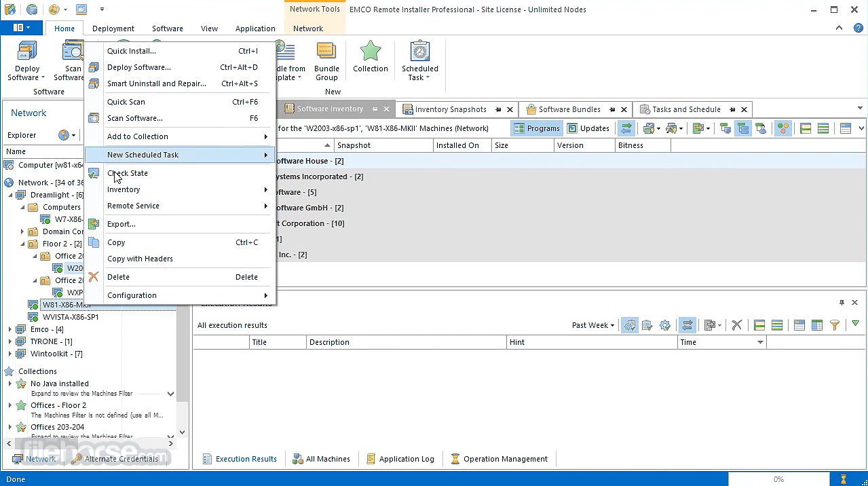
Task: Open the tab list dropdown arrow at right of tabs
Action: [x=860, y=109]
